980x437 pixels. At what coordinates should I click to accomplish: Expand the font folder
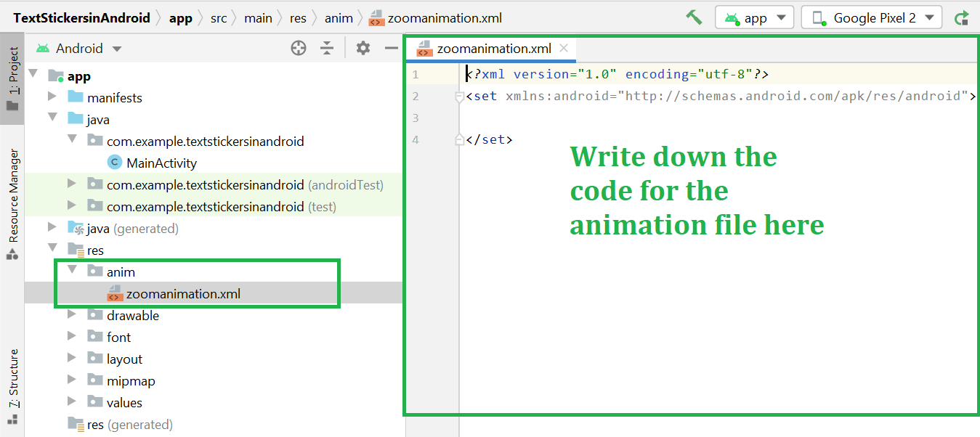click(x=71, y=337)
